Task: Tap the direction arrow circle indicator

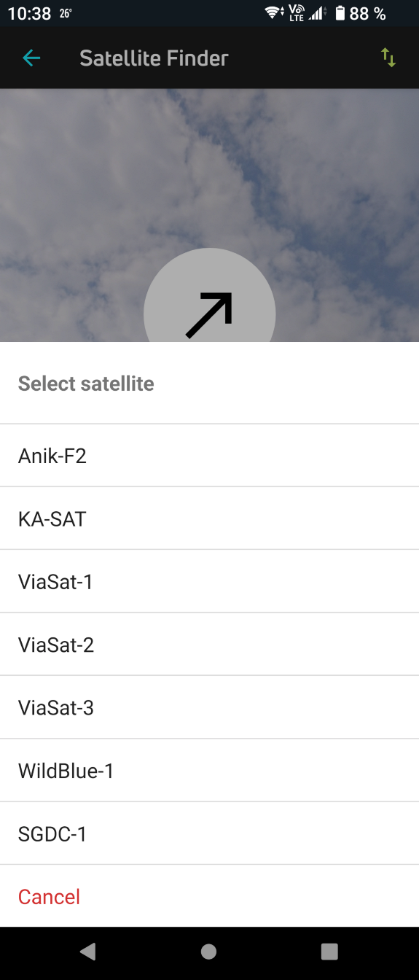Action: tap(210, 295)
